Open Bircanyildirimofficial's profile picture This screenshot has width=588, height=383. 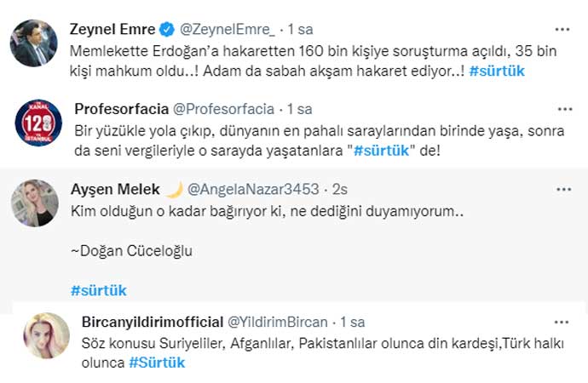(46, 335)
